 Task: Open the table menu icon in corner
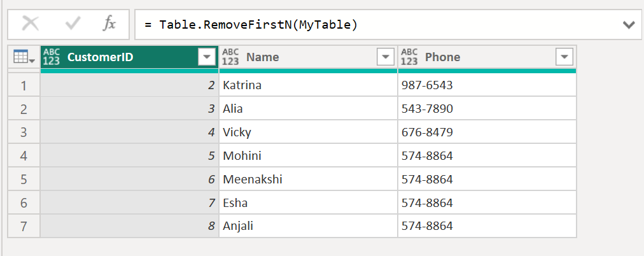[24, 57]
